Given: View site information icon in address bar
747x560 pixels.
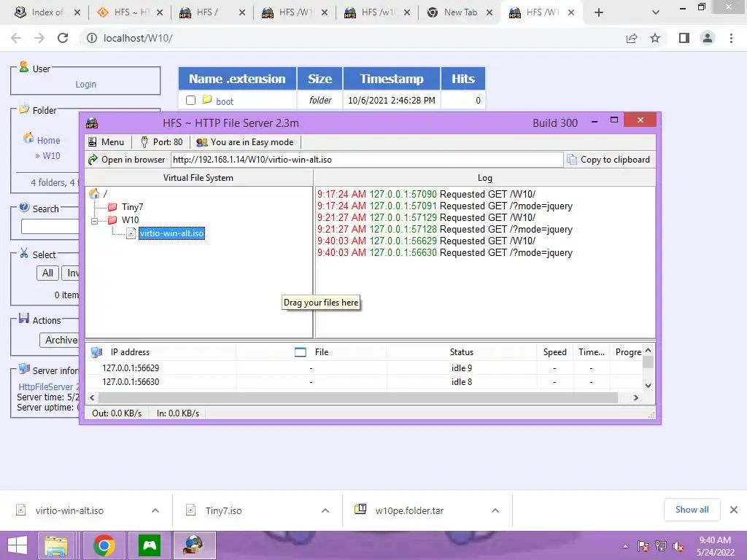Looking at the screenshot, I should (x=91, y=38).
